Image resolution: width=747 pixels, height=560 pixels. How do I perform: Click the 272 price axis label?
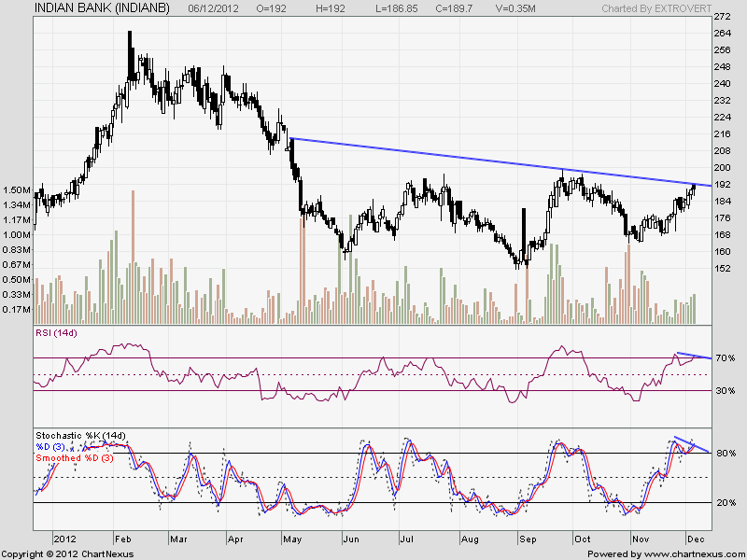click(x=724, y=18)
